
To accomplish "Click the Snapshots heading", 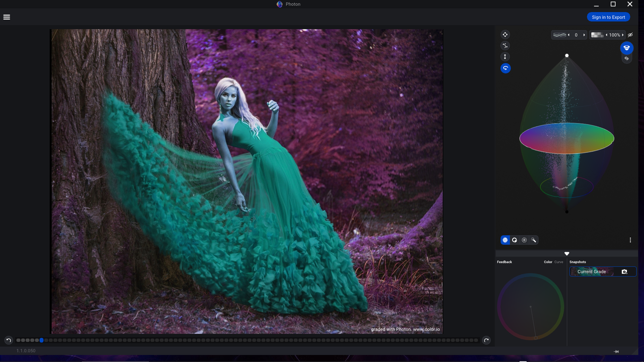I will tap(578, 262).
